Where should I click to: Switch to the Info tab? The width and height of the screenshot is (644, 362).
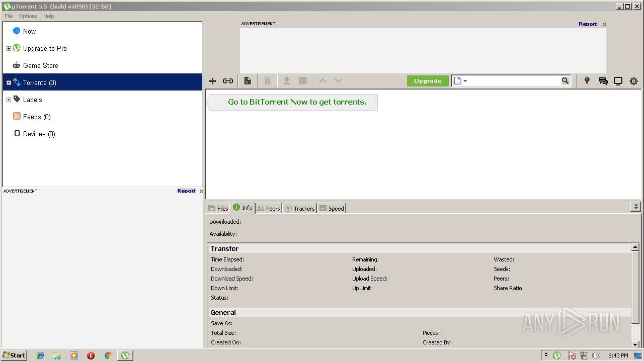tap(243, 208)
